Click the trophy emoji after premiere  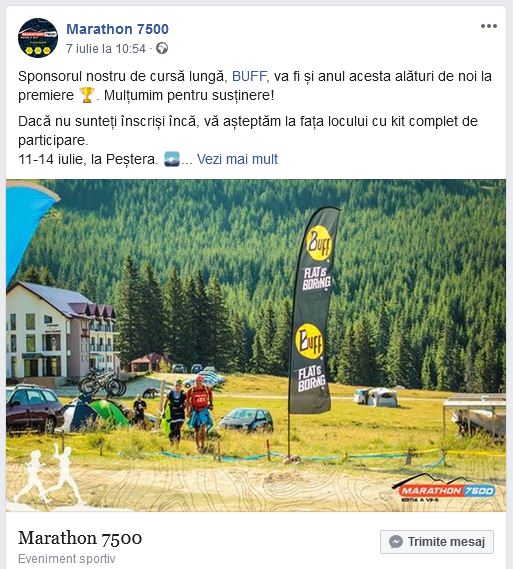pos(87,95)
